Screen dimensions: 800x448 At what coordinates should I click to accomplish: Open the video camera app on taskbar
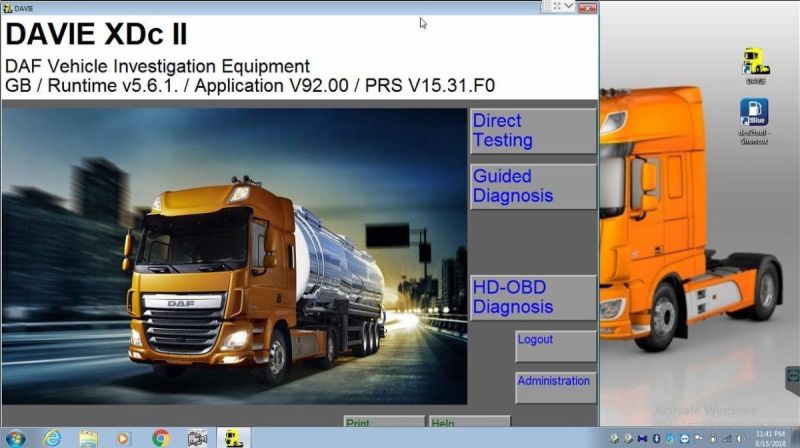197,438
